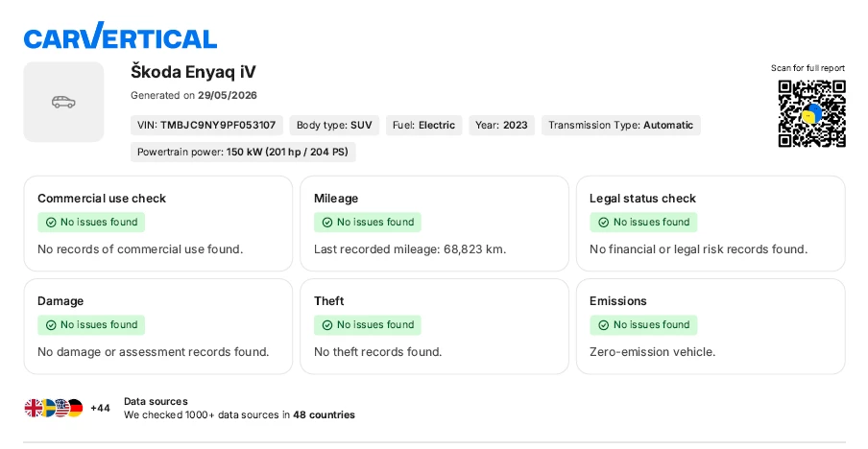Click the USA flag icon

pos(60,408)
